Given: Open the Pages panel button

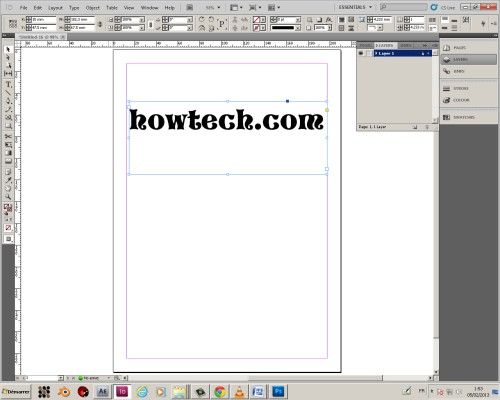Looking at the screenshot, I should tap(468, 48).
